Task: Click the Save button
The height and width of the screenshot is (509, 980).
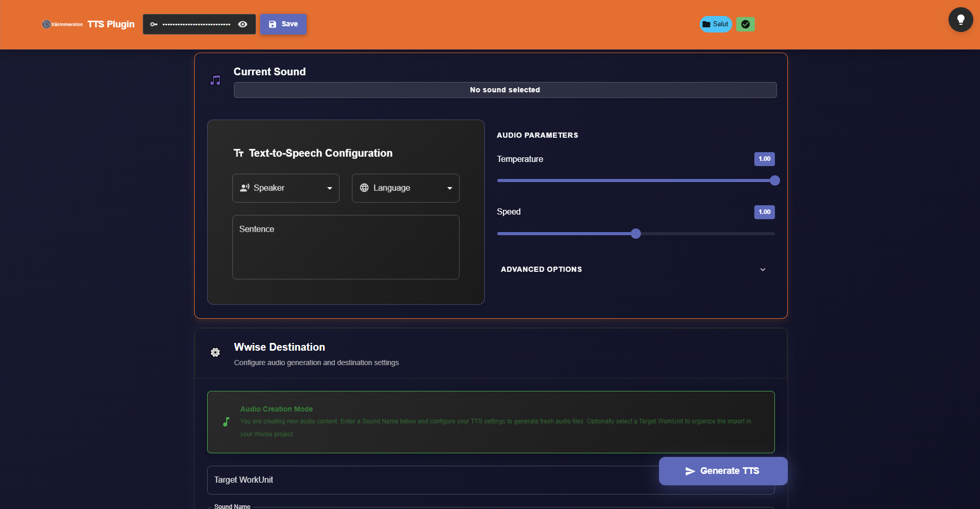Action: tap(283, 24)
